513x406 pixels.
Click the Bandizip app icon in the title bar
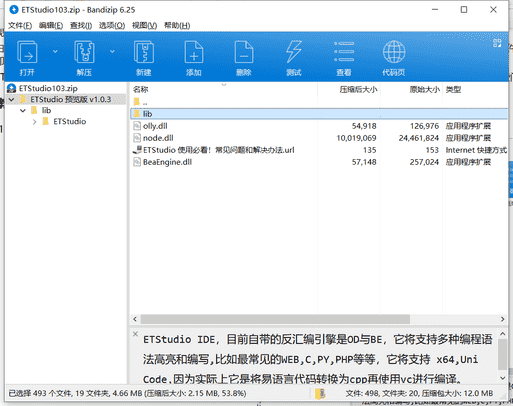pyautogui.click(x=14, y=10)
